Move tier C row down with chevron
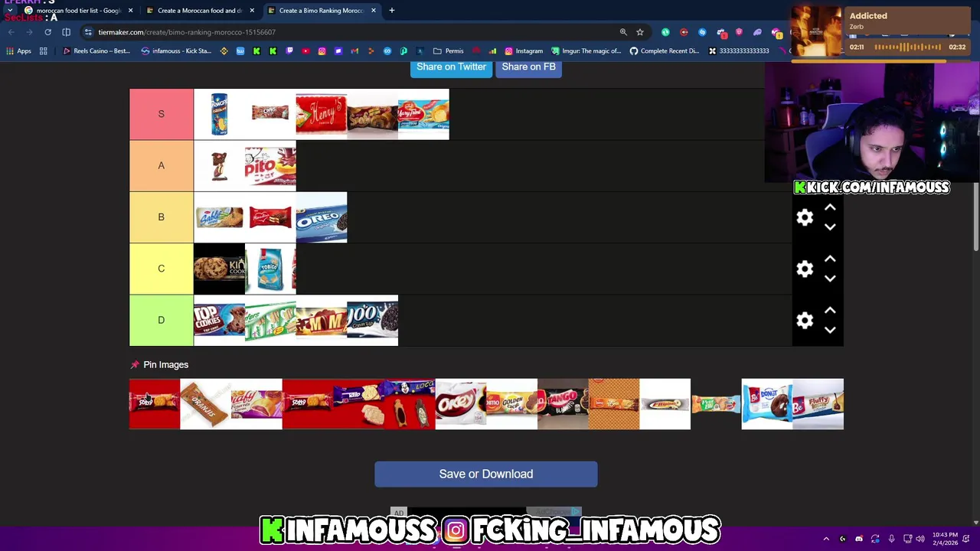Viewport: 980px width, 551px height. 830,278
